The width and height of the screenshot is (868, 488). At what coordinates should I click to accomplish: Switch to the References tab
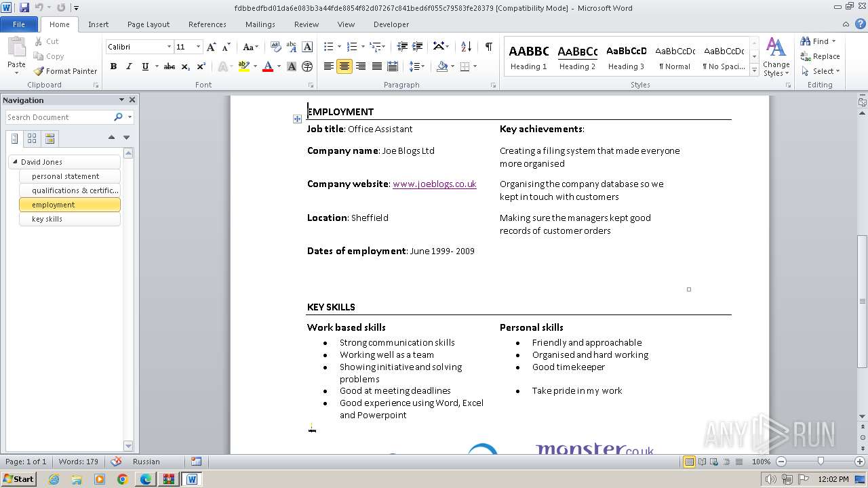point(208,24)
